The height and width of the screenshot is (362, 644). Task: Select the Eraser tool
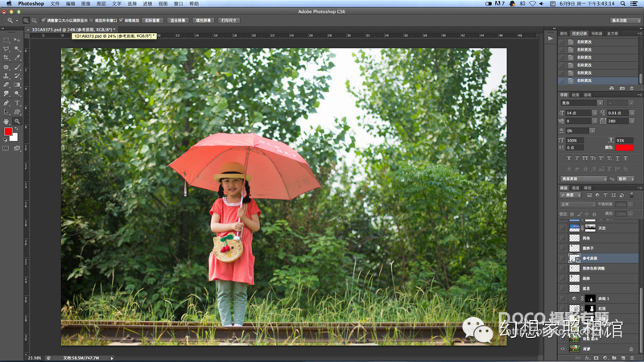pos(6,85)
